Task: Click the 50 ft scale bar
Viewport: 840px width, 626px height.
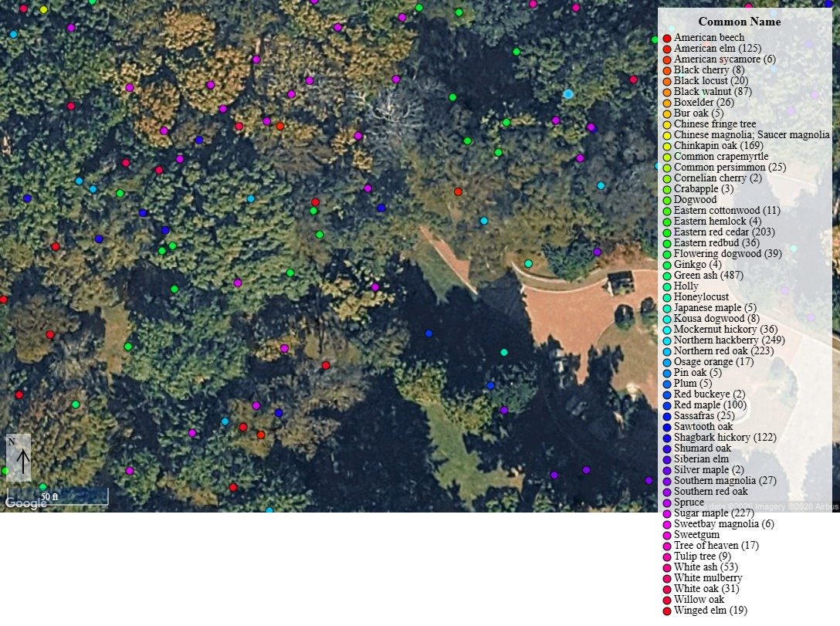Action: click(57, 496)
